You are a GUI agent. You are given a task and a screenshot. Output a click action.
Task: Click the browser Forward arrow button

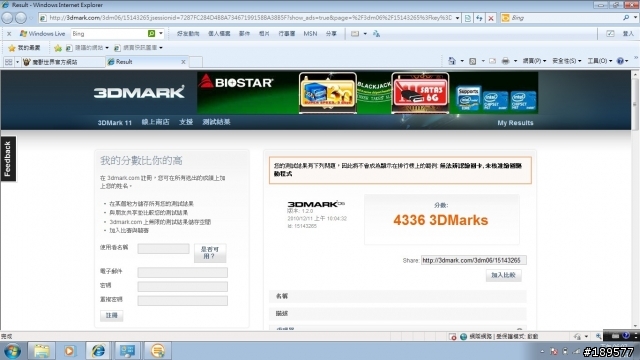(x=21, y=18)
